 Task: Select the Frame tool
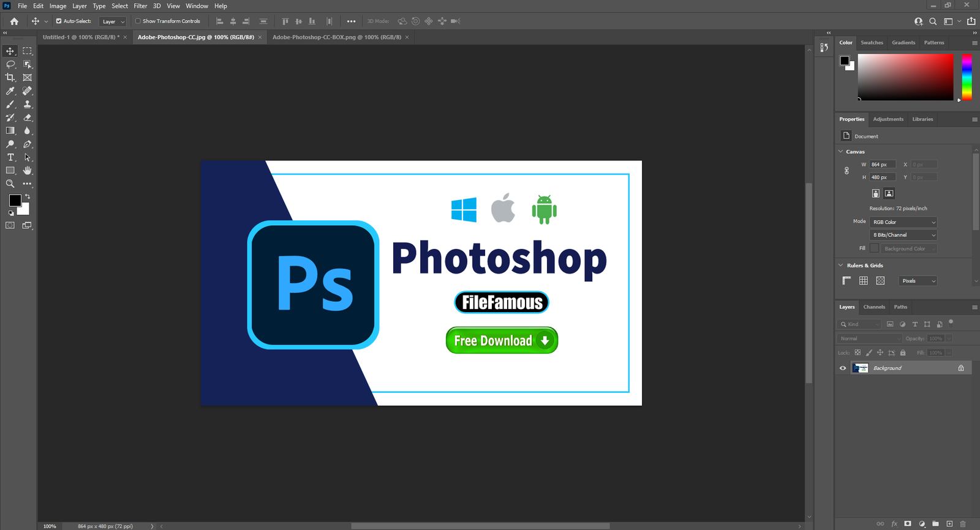coord(27,78)
